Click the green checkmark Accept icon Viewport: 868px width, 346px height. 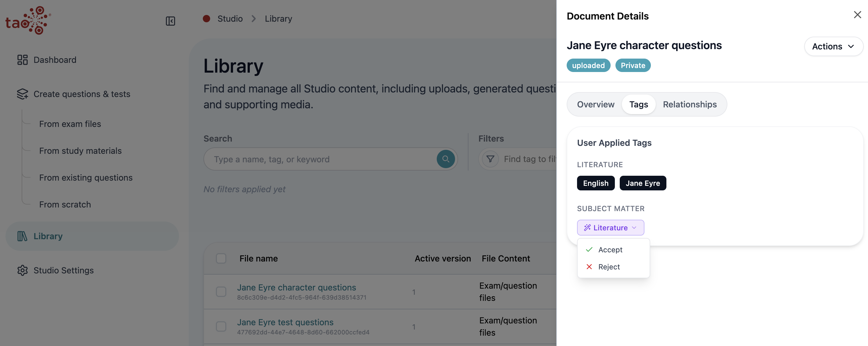pos(589,250)
